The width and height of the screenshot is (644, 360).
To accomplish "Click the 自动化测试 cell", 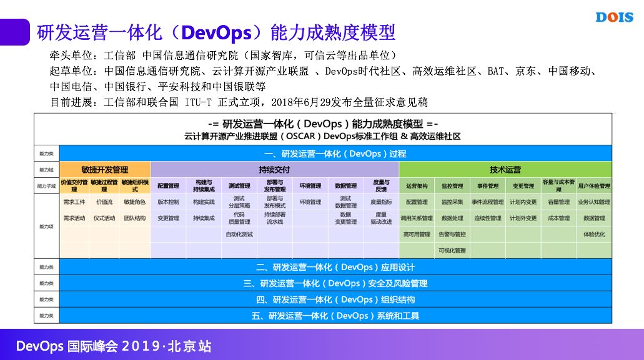I will (x=239, y=234).
